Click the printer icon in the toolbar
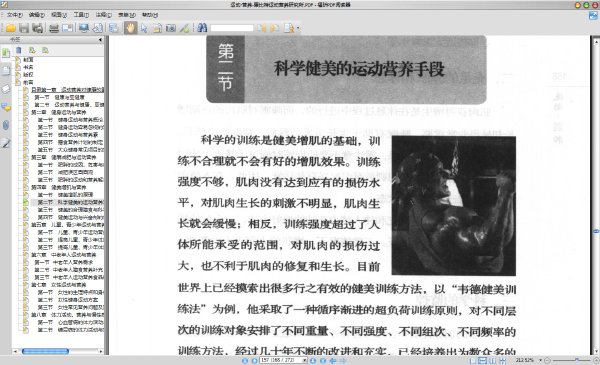This screenshot has height=365, width=600. coord(54,28)
